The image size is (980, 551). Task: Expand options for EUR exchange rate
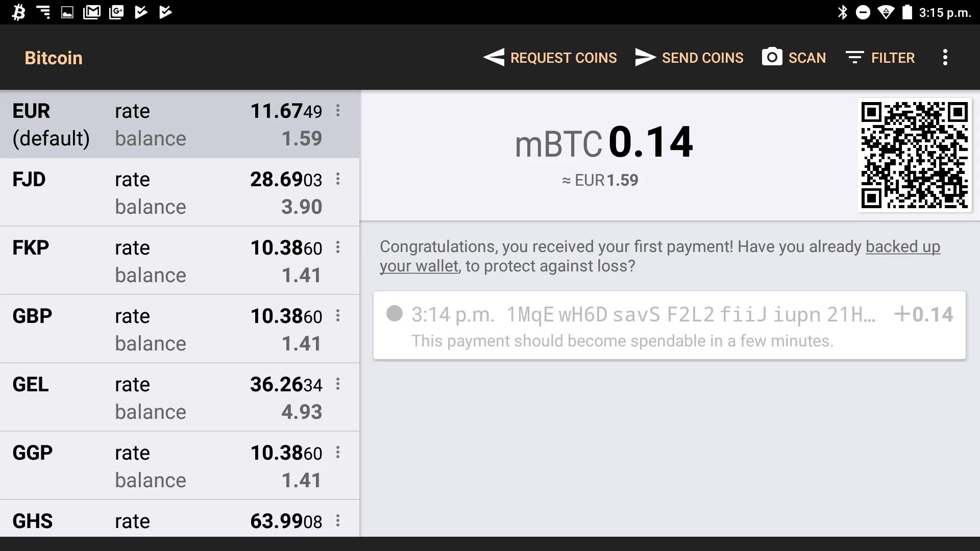click(338, 111)
